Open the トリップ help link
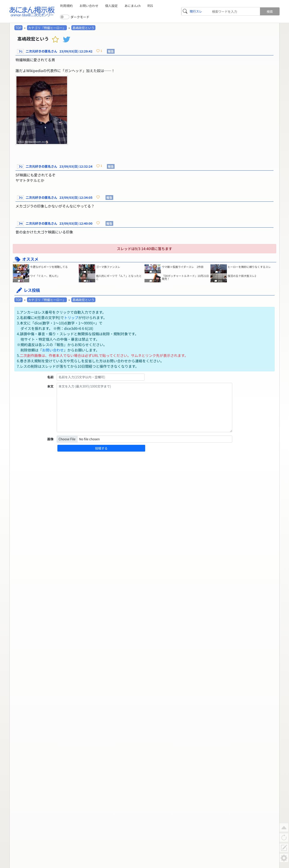The width and height of the screenshot is (289, 868). [71, 318]
